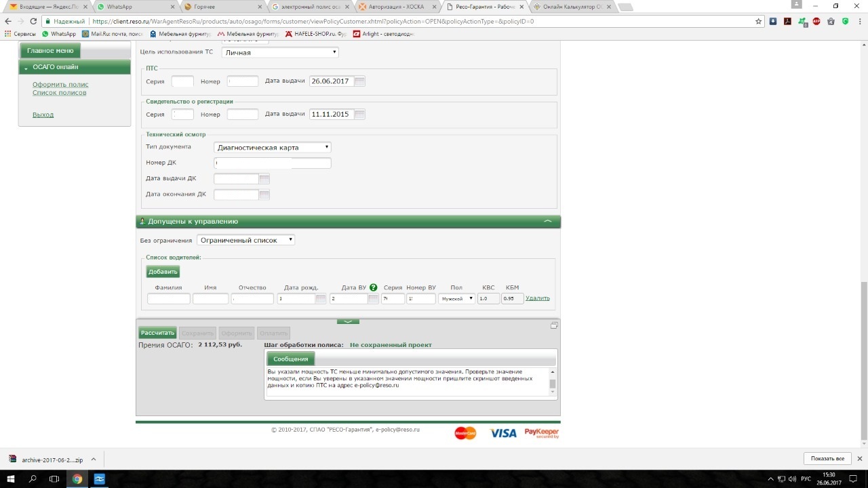This screenshot has height=488, width=868.
Task: Open Chrome menu three-dots icon
Action: [860, 21]
